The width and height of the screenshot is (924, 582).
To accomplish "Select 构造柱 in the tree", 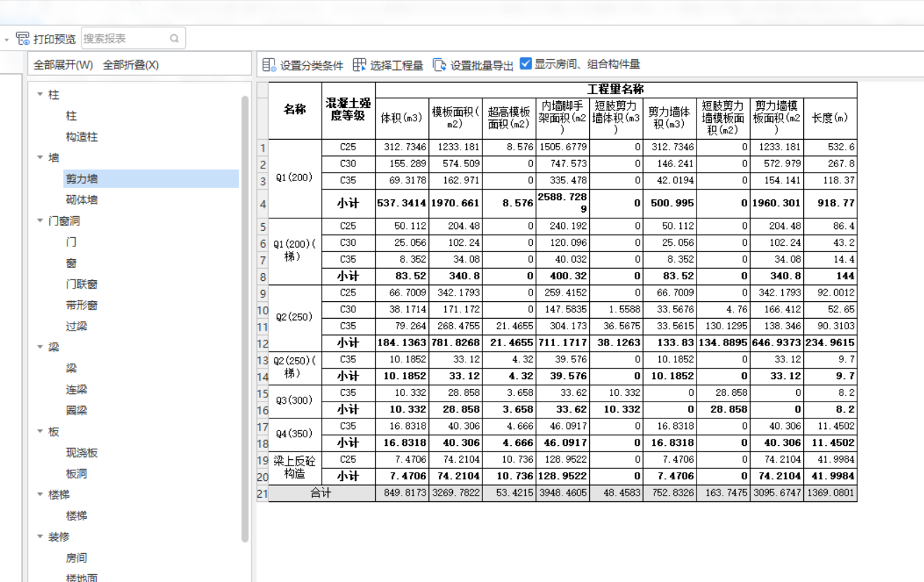I will pyautogui.click(x=81, y=137).
